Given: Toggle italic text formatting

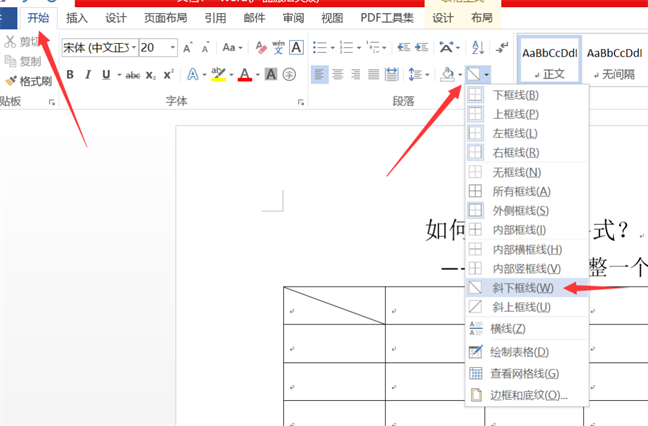Looking at the screenshot, I should [88, 74].
